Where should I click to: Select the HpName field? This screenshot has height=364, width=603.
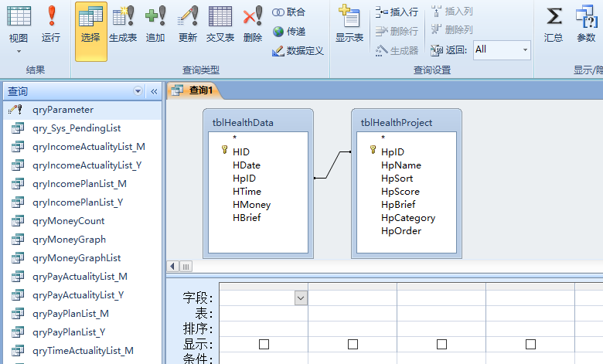click(x=401, y=165)
